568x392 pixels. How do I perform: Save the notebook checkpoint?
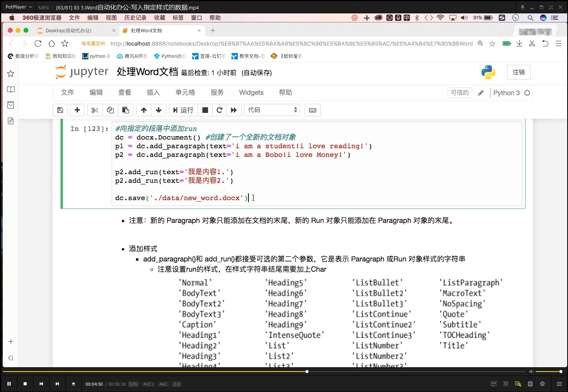60,110
